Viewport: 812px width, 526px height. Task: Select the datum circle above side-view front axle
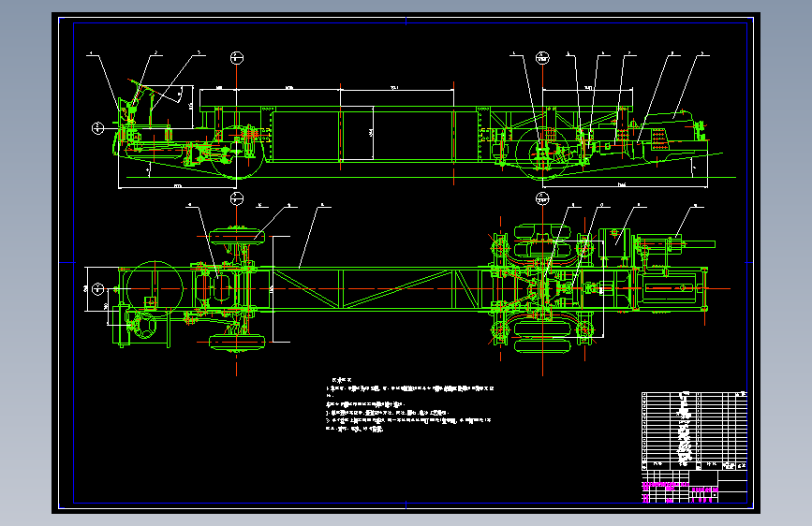[x=237, y=58]
